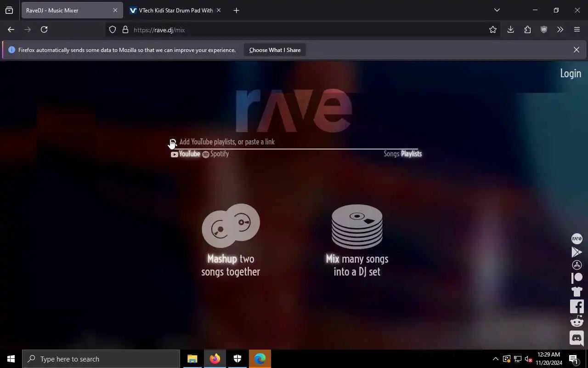
Task: Click the Windows taskbar search box
Action: 101,359
